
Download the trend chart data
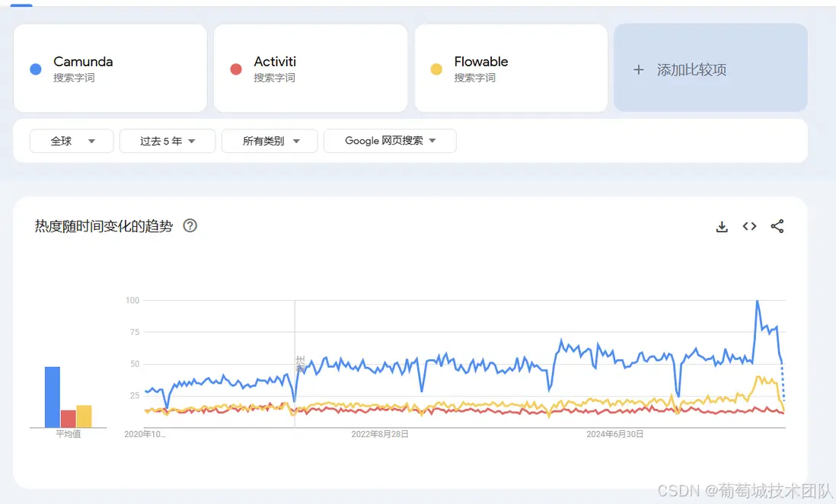click(722, 226)
